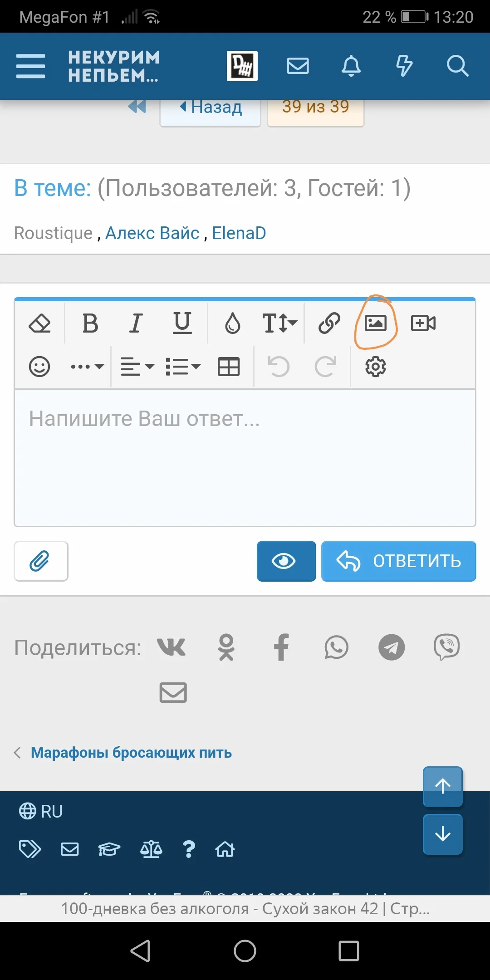Undo last edit in editor

[279, 367]
